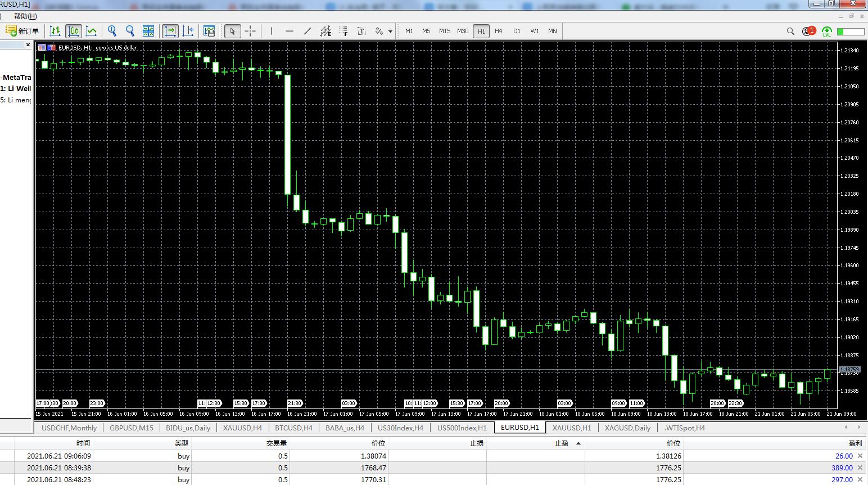Switch chart to line chart mode
The image size is (868, 485).
(x=91, y=31)
